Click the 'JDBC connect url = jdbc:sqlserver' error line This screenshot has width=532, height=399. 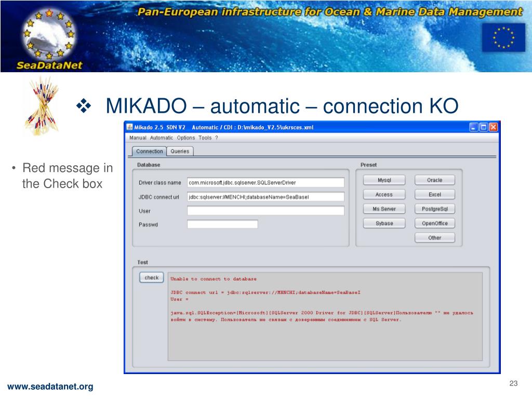265,292
